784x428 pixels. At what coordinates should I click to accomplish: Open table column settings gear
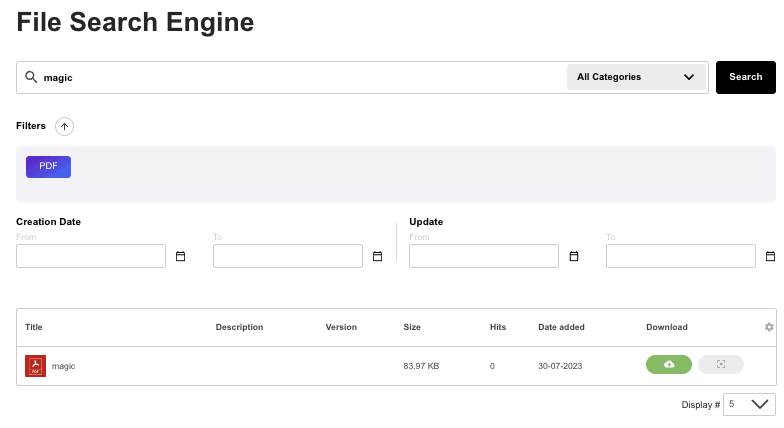coord(769,327)
